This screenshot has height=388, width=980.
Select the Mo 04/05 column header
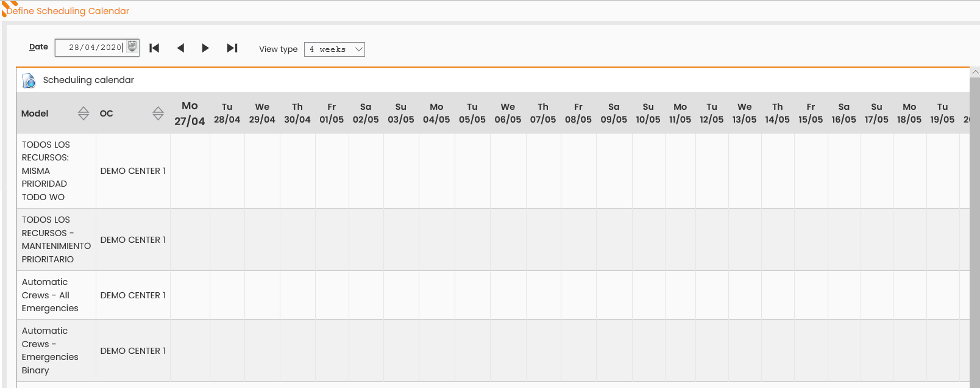[x=436, y=113]
